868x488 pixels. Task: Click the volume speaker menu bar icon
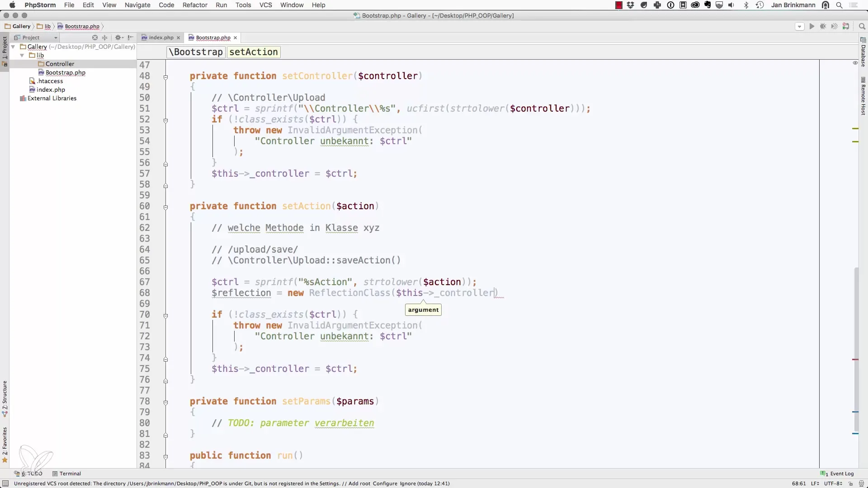click(x=731, y=5)
